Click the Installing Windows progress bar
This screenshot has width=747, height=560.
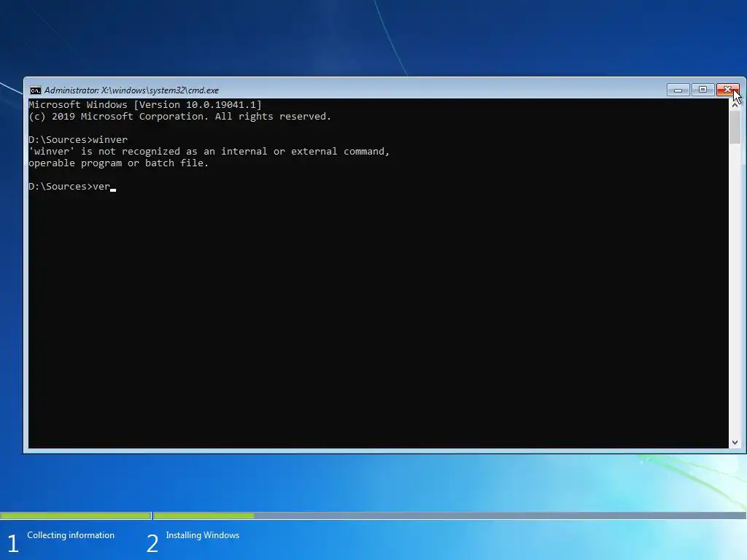(x=449, y=516)
